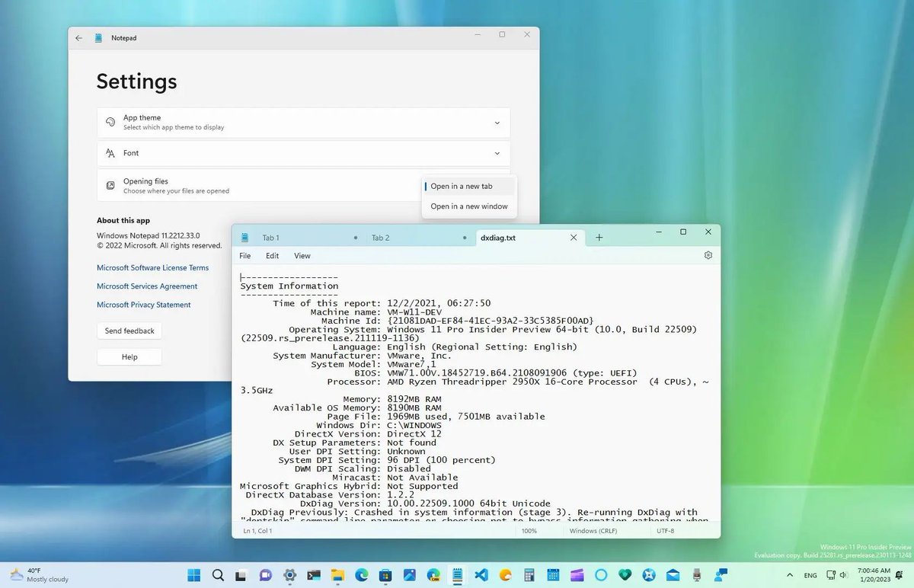This screenshot has height=588, width=914.
Task: Open the View menu
Action: pos(302,255)
